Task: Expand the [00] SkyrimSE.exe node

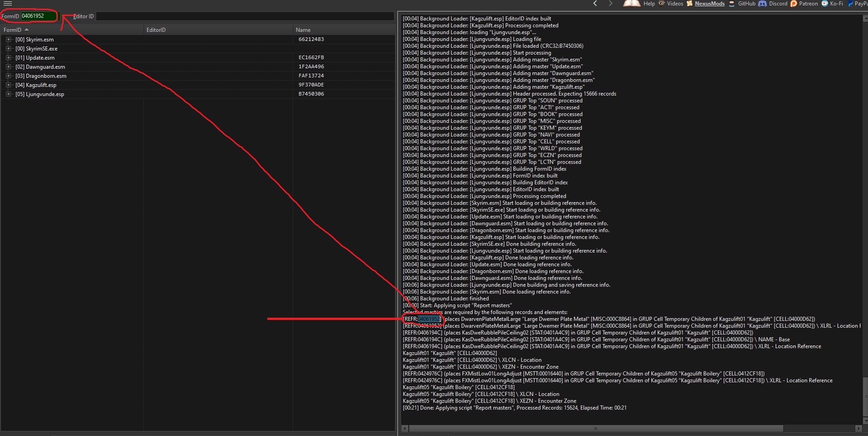Action: (8, 49)
